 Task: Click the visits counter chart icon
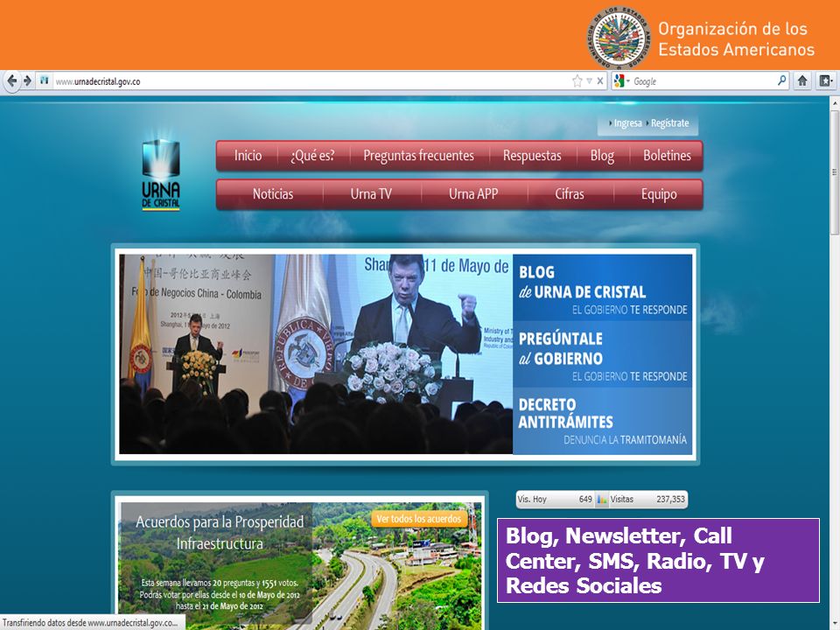pos(602,500)
